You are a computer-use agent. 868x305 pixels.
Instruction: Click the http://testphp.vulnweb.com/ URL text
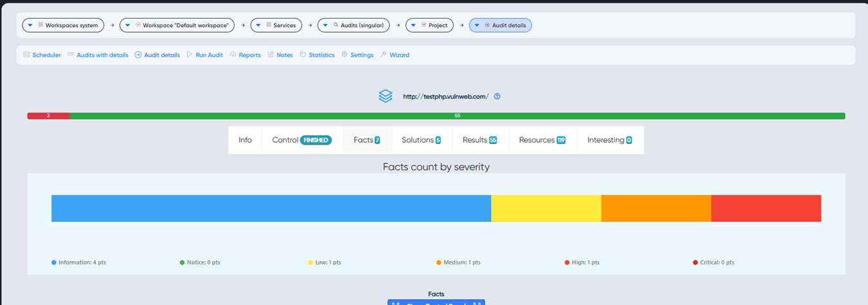click(x=446, y=97)
